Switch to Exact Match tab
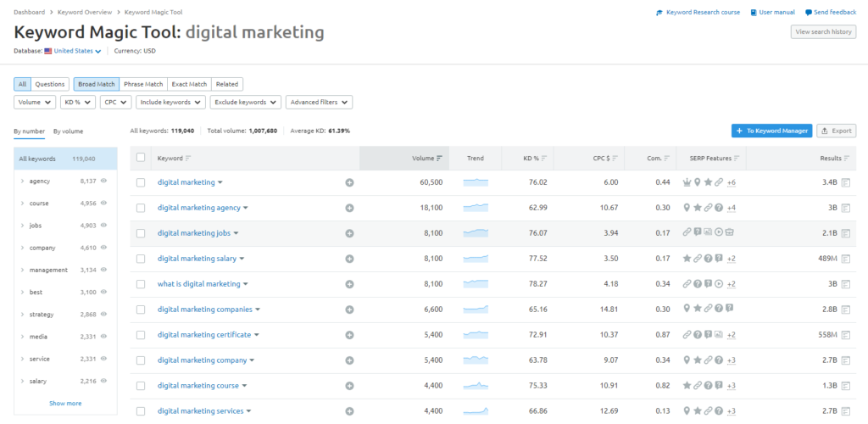 point(189,84)
